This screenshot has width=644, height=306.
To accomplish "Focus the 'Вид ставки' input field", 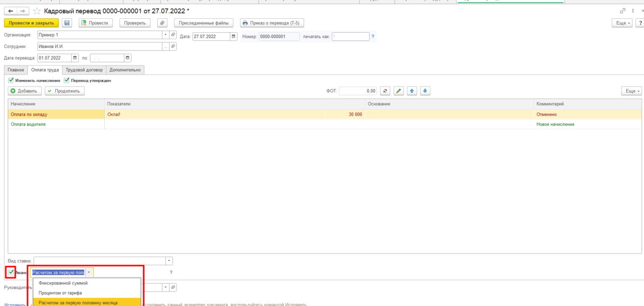I will pyautogui.click(x=99, y=261).
